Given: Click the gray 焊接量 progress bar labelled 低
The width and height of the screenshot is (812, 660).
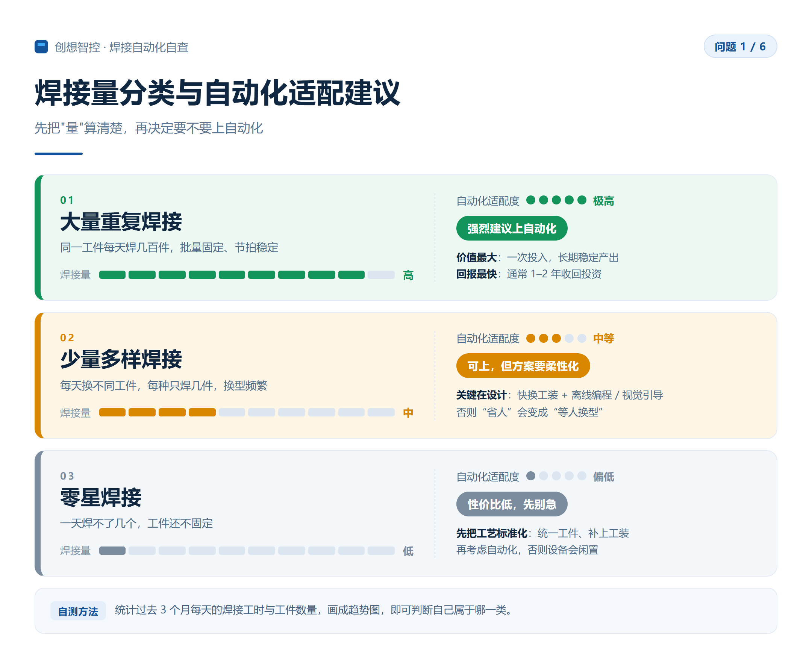Looking at the screenshot, I should [x=247, y=551].
